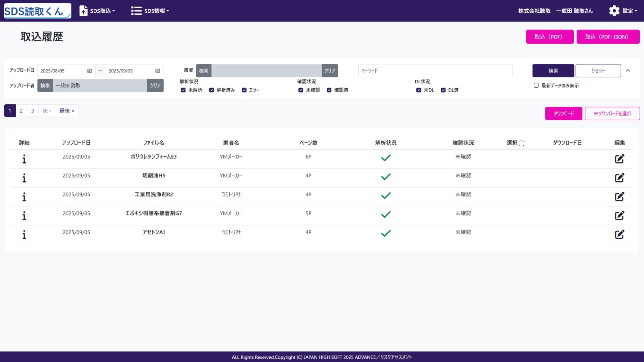Click the SDS読取くん logo
The height and width of the screenshot is (362, 644).
37,11
